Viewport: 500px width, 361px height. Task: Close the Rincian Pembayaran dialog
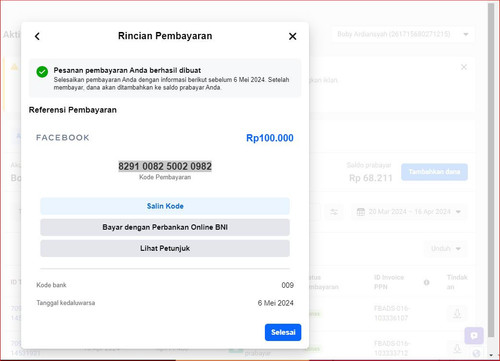tap(292, 36)
